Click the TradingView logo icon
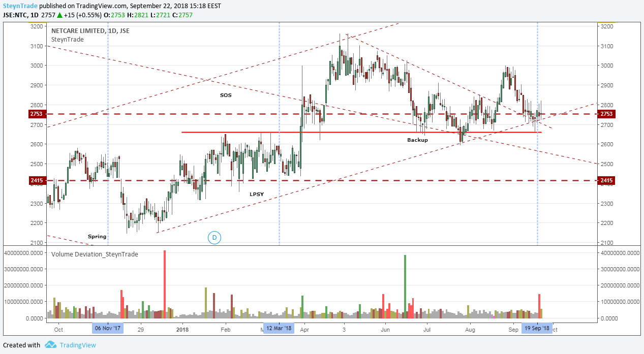The width and height of the screenshot is (644, 354). pyautogui.click(x=50, y=345)
